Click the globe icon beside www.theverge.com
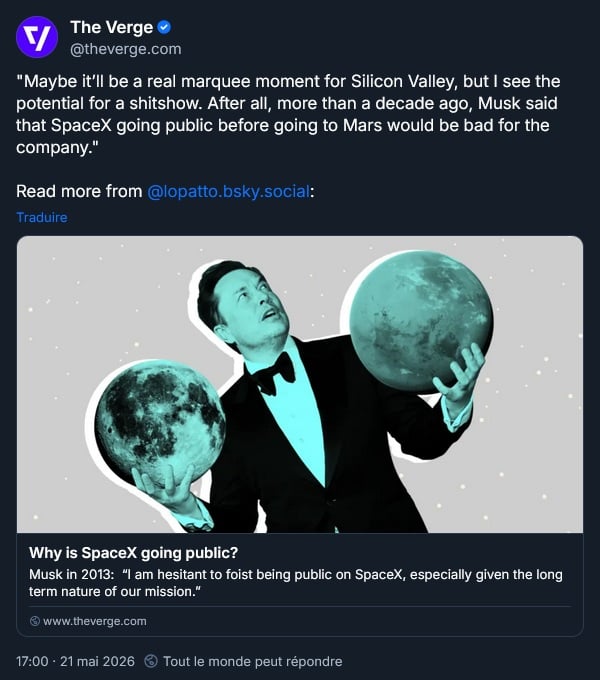Viewport: 600px width, 680px height. [35, 621]
